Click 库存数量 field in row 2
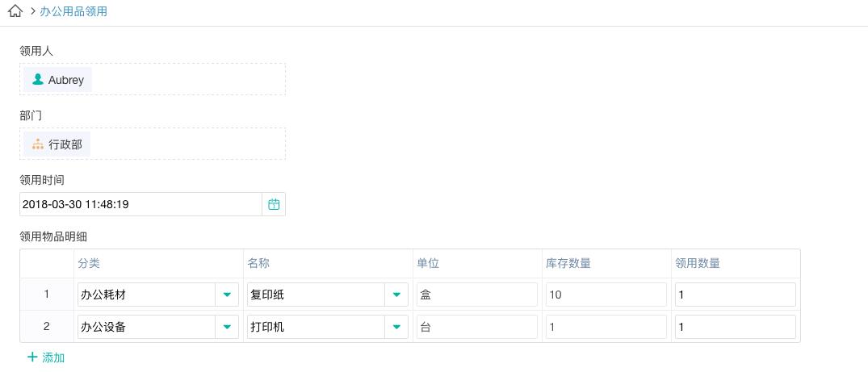This screenshot has width=868, height=372. 606,327
